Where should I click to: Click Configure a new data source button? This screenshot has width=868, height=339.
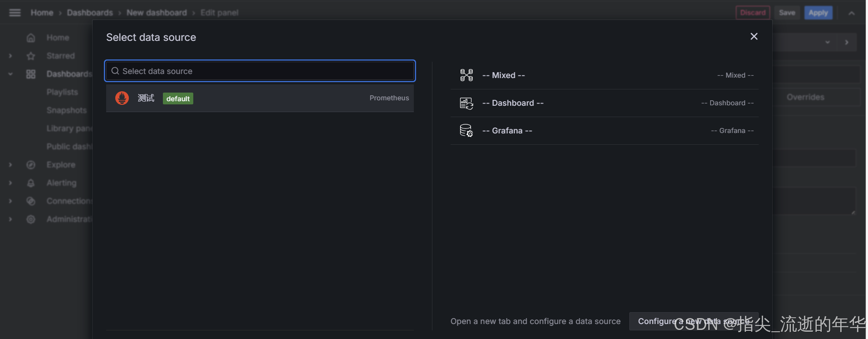coord(694,321)
